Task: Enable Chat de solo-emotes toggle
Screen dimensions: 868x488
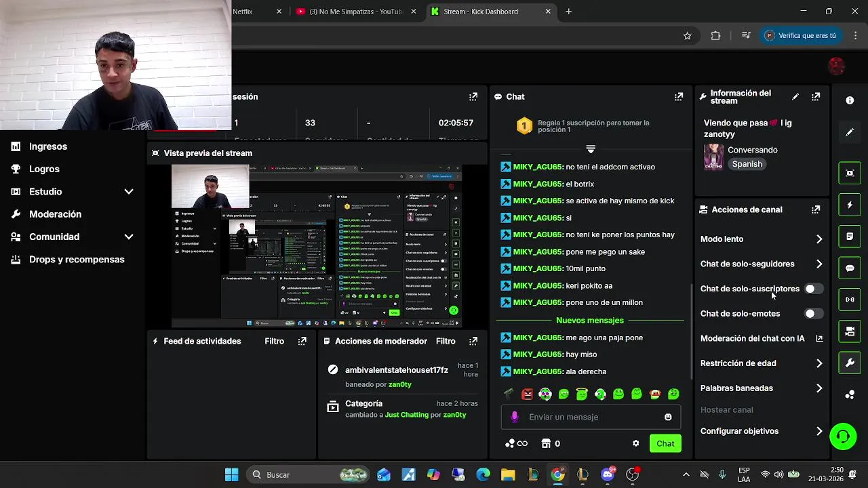Action: (813, 314)
